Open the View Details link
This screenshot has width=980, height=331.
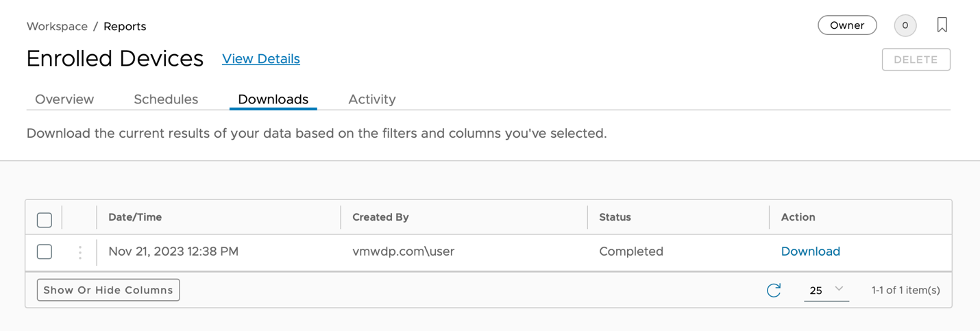pyautogui.click(x=261, y=59)
